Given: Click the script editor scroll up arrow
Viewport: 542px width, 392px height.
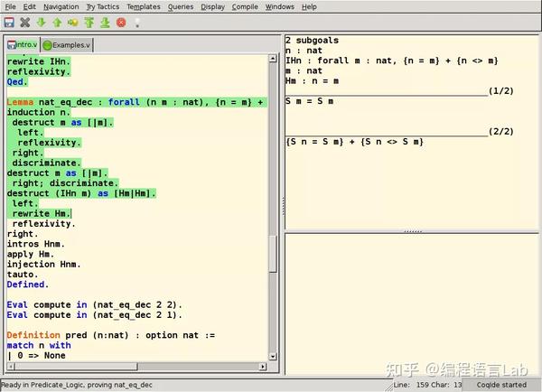Looking at the screenshot, I should (x=273, y=59).
